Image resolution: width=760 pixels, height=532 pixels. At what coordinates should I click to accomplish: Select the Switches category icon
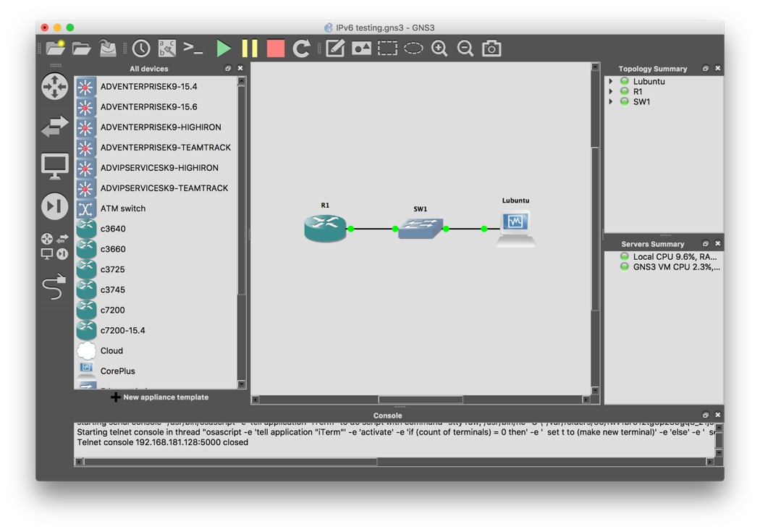[54, 127]
